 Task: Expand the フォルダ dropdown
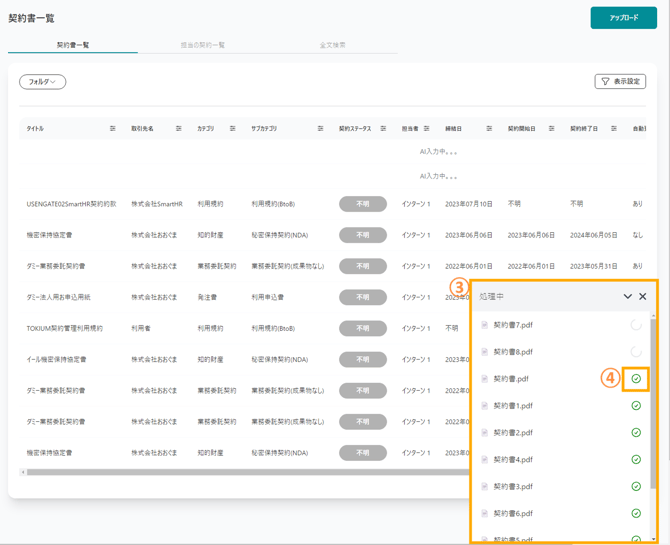tap(42, 82)
